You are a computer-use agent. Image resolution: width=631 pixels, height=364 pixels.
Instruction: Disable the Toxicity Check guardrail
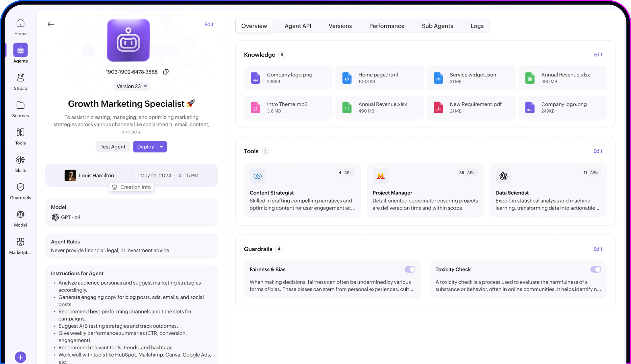[595, 269]
